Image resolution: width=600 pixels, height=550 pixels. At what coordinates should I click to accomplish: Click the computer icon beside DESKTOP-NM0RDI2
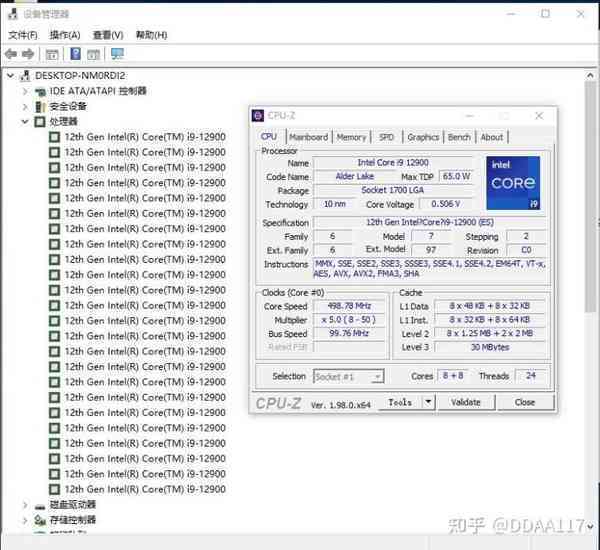click(25, 76)
